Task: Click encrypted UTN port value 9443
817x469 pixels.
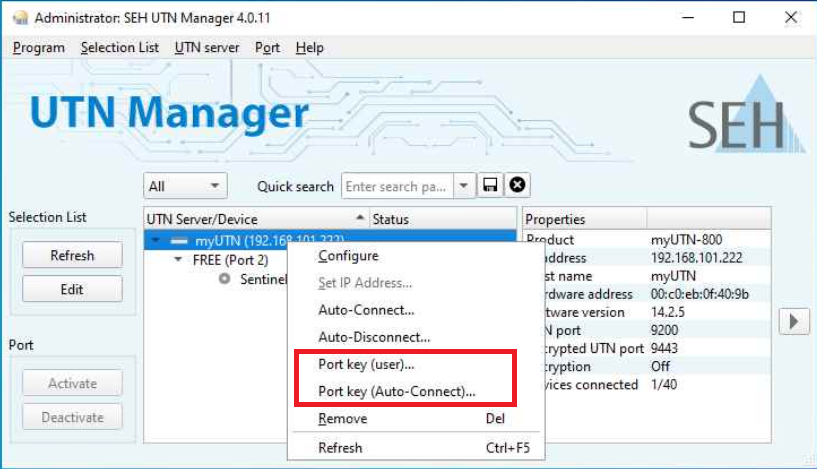Action: [x=664, y=348]
